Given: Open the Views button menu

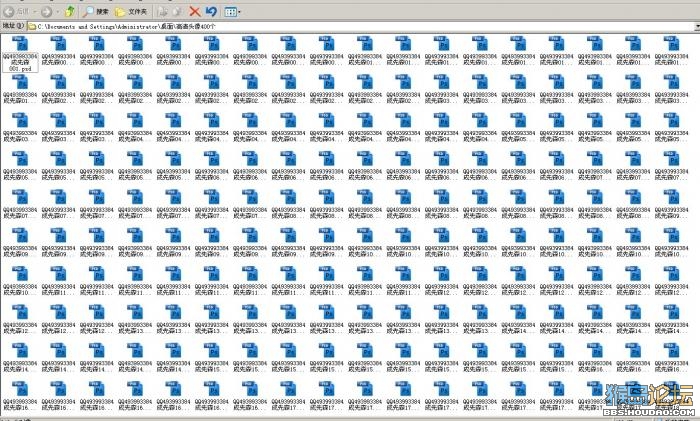Looking at the screenshot, I should click(x=232, y=12).
